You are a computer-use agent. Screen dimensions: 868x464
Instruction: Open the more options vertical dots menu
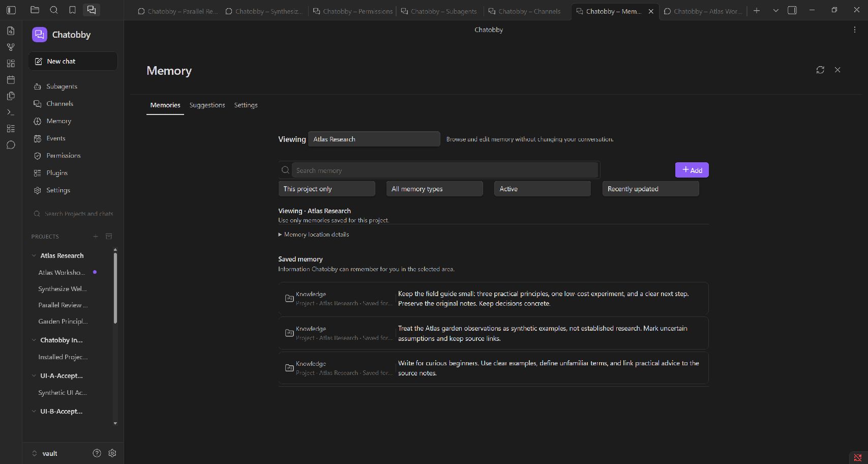point(855,30)
